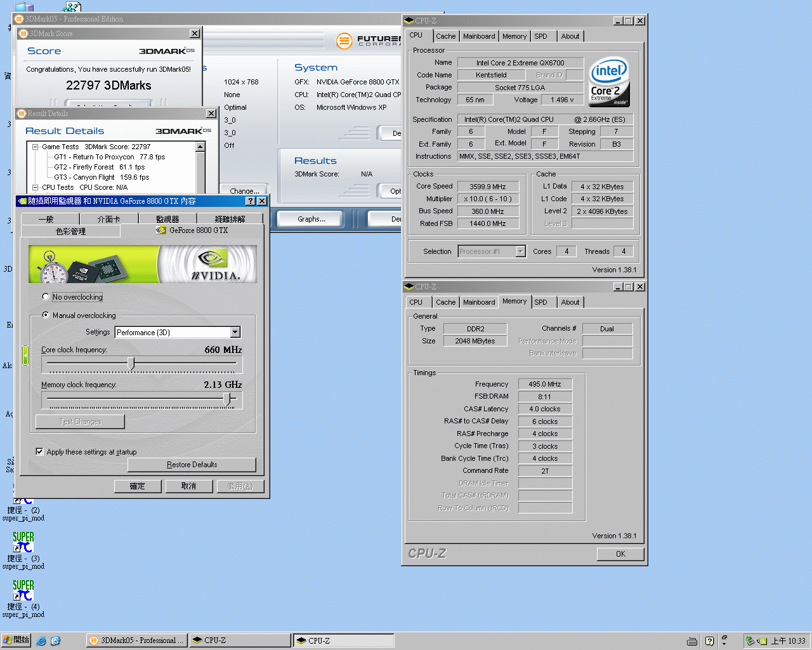Screen dimensions: 812x650
Task: Select GT1 - Return To Proxycon result row
Action: click(109, 157)
